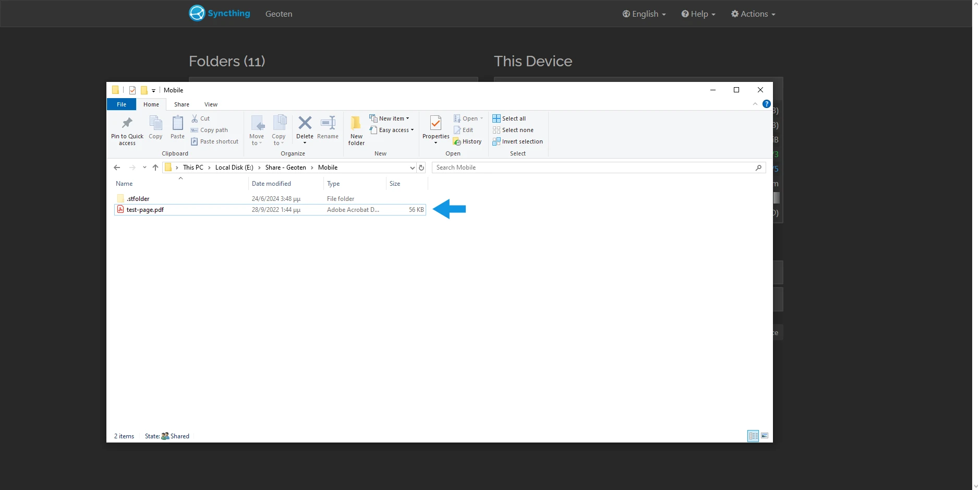Switch to large thumbnails view
This screenshot has height=490, width=980.
click(765, 436)
